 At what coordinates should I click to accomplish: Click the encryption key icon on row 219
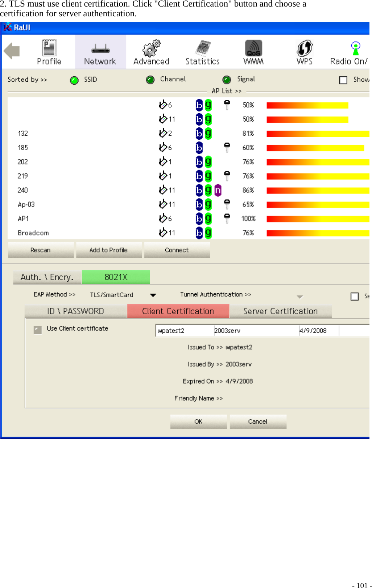tap(227, 176)
